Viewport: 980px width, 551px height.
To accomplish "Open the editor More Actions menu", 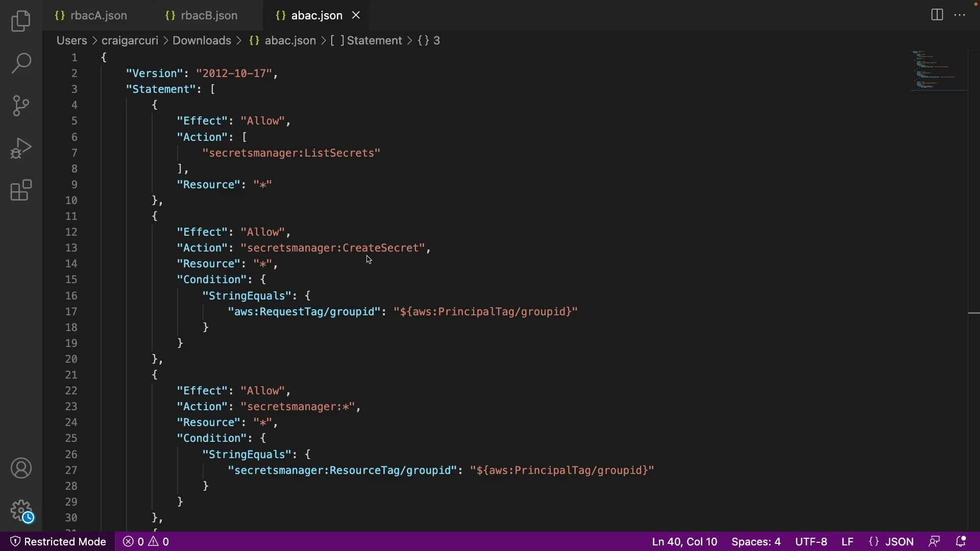I will [960, 15].
